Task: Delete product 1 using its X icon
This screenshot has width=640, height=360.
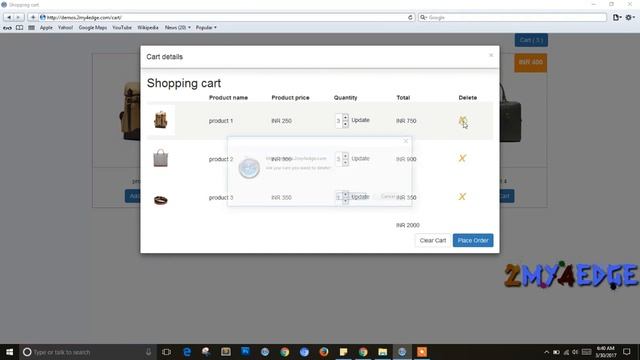Action: click(462, 121)
